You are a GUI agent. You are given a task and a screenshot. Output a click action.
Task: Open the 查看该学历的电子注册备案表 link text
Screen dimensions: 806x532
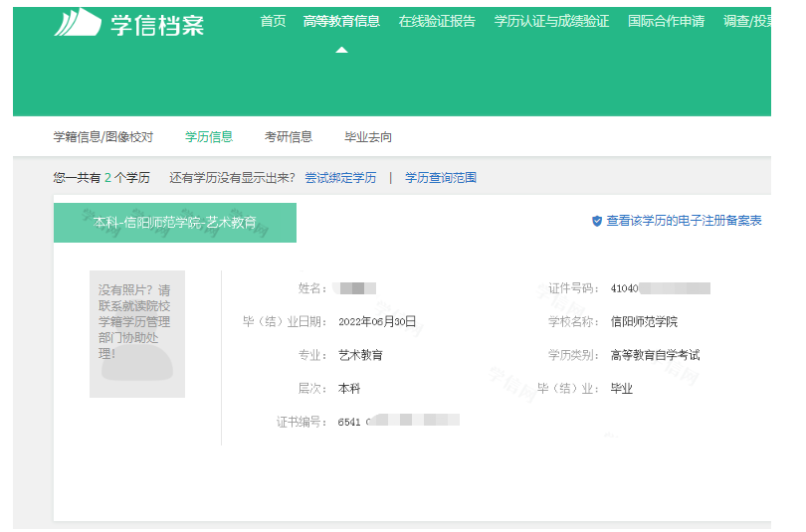pyautogui.click(x=684, y=221)
